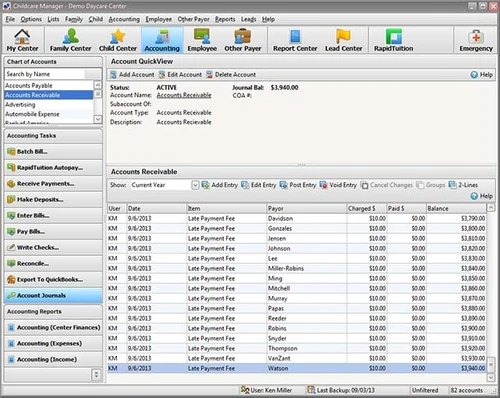Click the Edit Entry toolbar icon
The height and width of the screenshot is (398, 500).
(245, 185)
